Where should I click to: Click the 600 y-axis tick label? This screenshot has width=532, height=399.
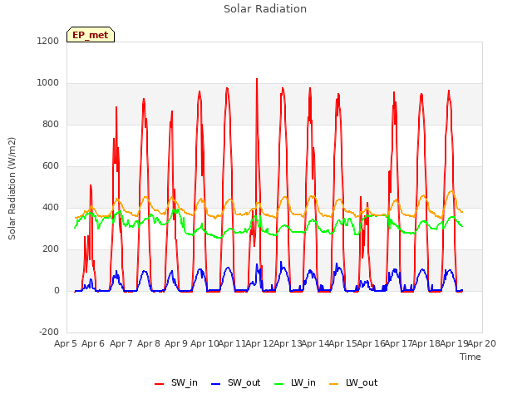[51, 166]
